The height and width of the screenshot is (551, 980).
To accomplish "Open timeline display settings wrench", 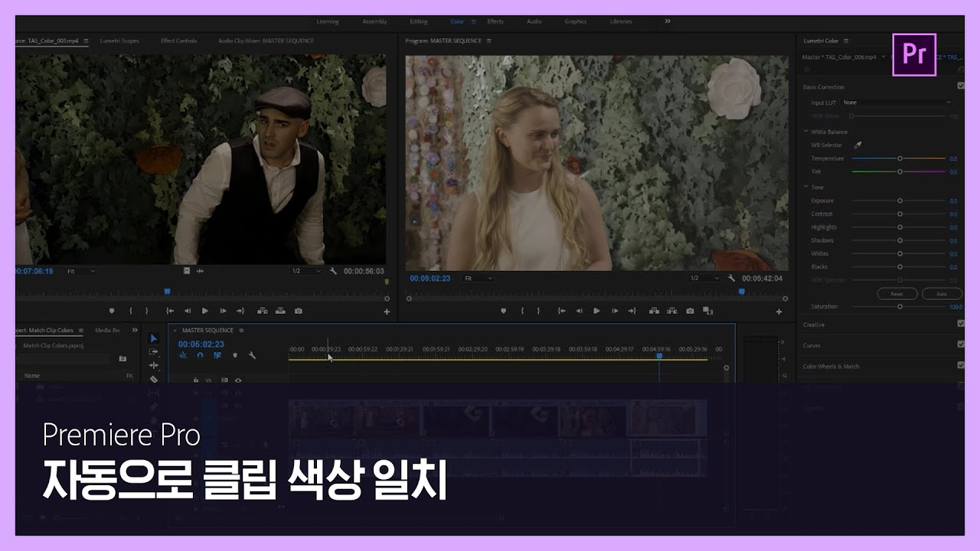I will [252, 355].
